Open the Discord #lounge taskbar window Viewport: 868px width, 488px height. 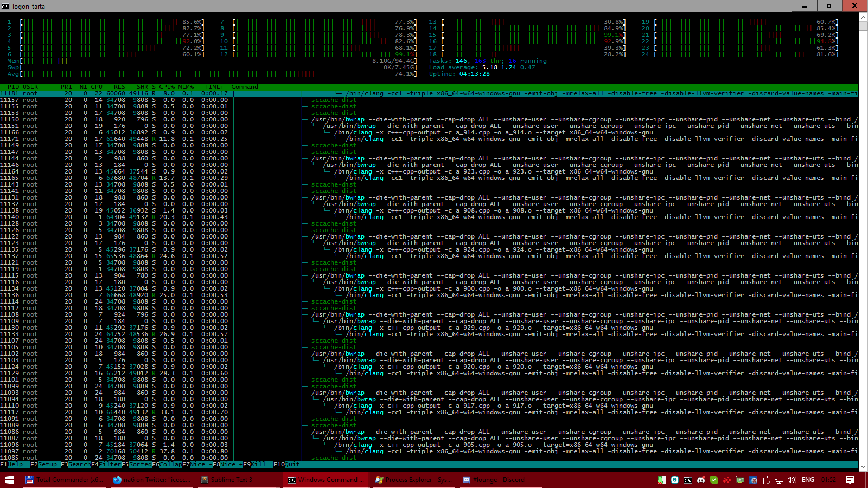494,480
